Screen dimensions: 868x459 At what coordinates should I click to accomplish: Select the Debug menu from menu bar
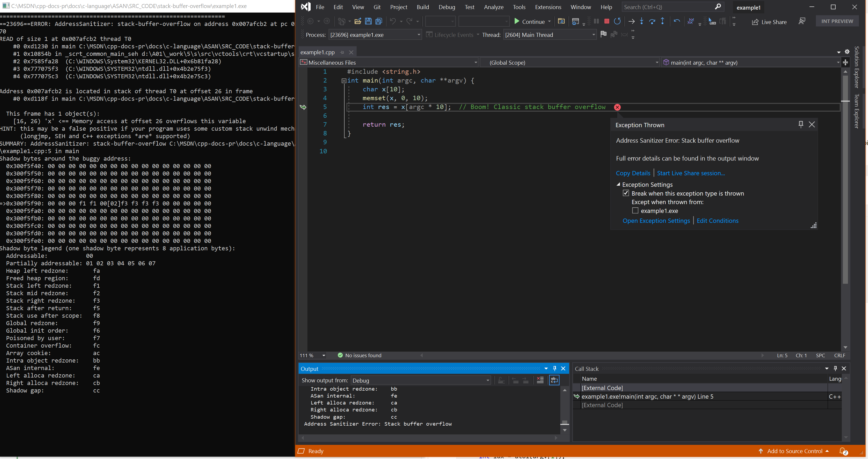click(x=447, y=7)
